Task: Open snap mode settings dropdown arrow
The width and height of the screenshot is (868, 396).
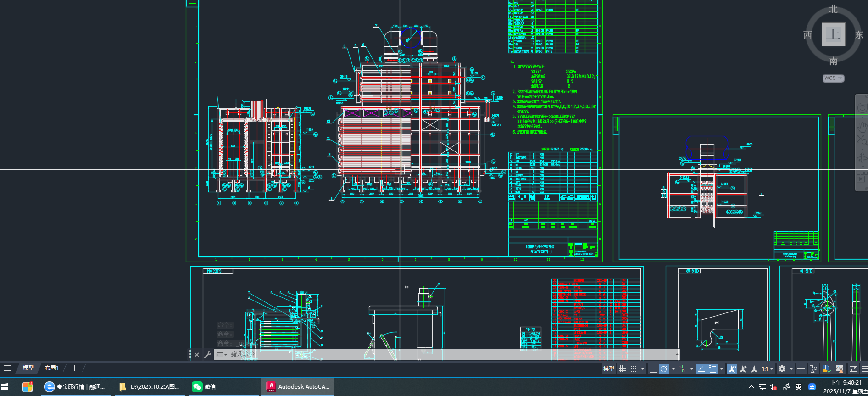Action: [643, 369]
